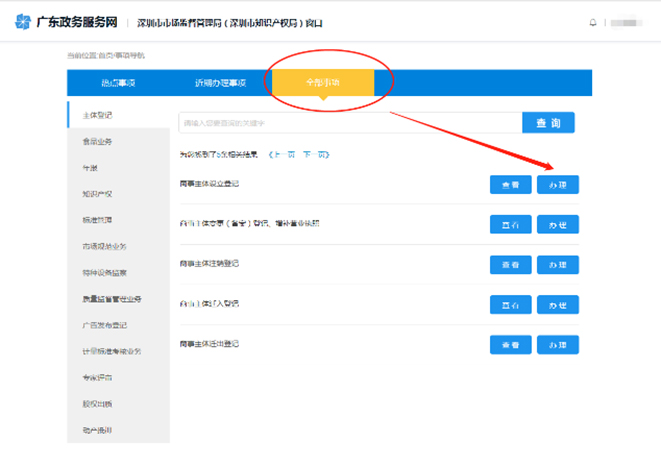661x467 pixels.
Task: Click 查看 for 商事主体设立登记
Action: 510,184
